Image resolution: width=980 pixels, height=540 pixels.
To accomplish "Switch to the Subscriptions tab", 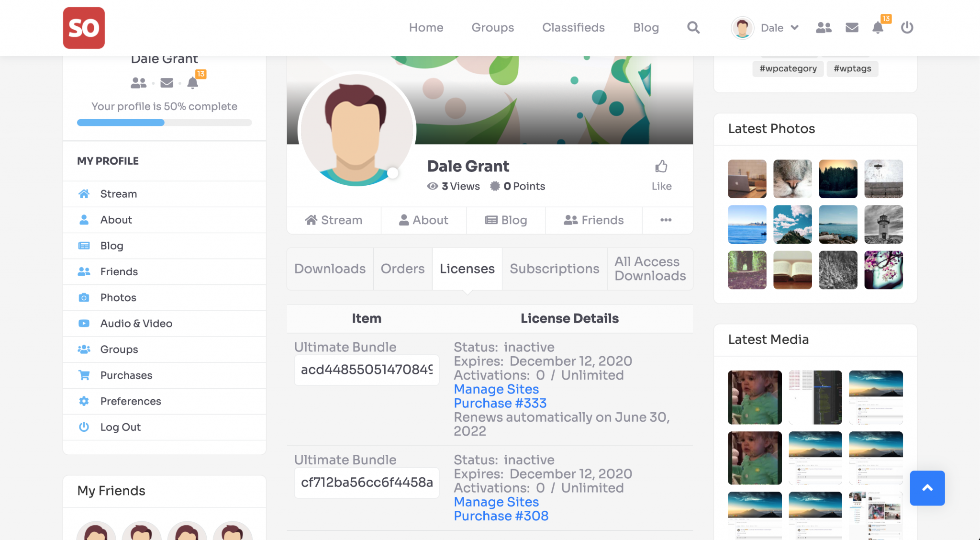I will [554, 269].
